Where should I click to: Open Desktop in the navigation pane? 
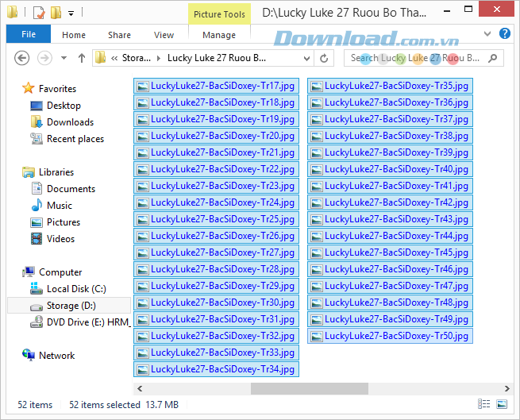point(56,106)
